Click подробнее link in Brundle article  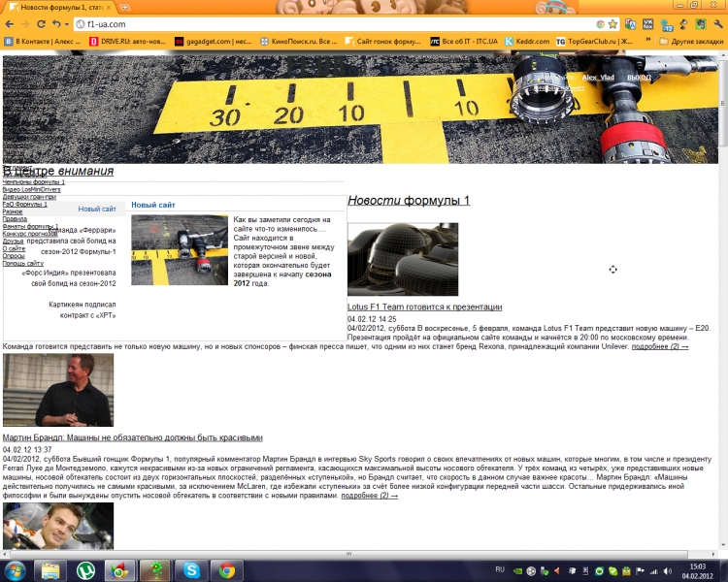[369, 496]
